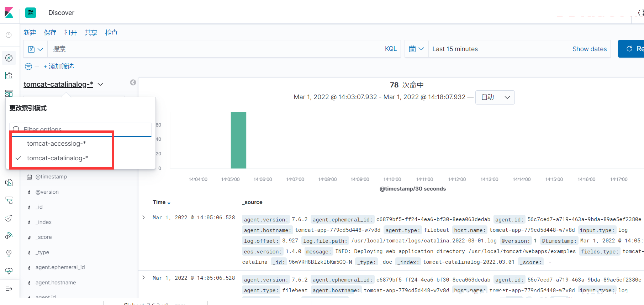This screenshot has height=305, width=644.
Task: Expand second log row arrow
Action: tap(144, 278)
